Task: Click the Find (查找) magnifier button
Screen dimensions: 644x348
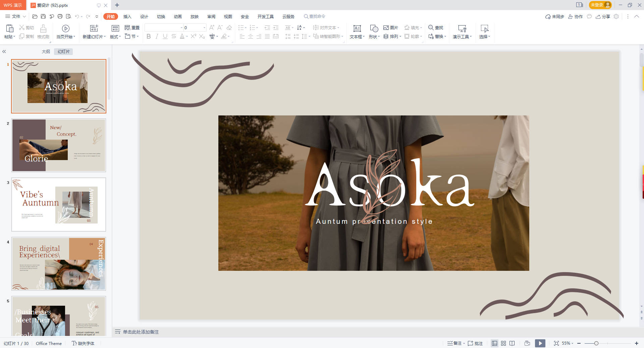Action: [436, 28]
